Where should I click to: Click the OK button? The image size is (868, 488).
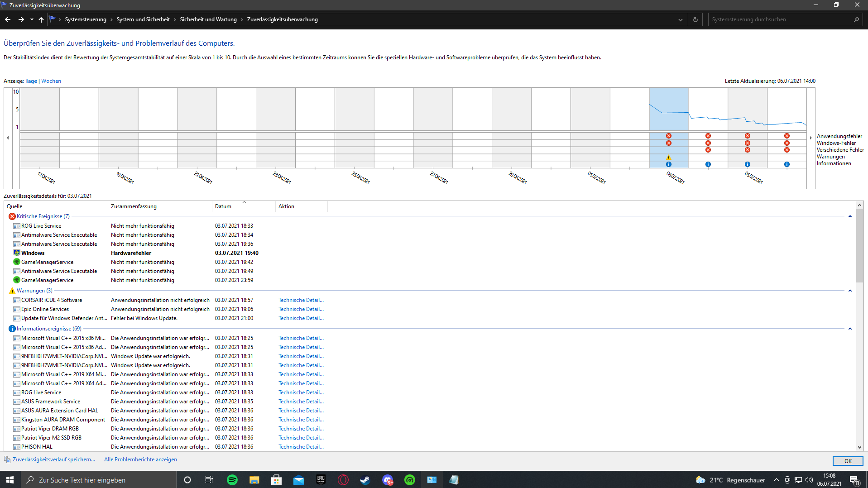[848, 461]
